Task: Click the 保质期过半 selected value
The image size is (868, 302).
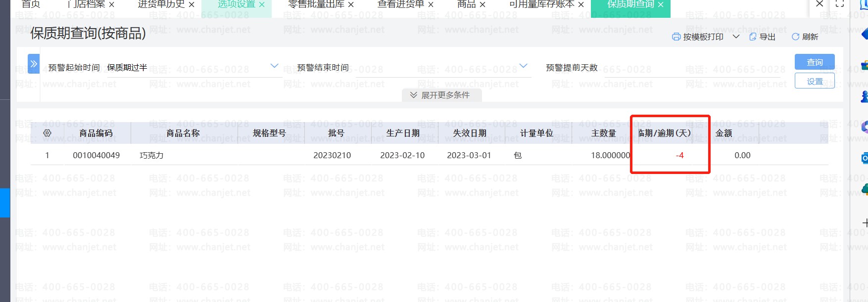Action: [127, 68]
